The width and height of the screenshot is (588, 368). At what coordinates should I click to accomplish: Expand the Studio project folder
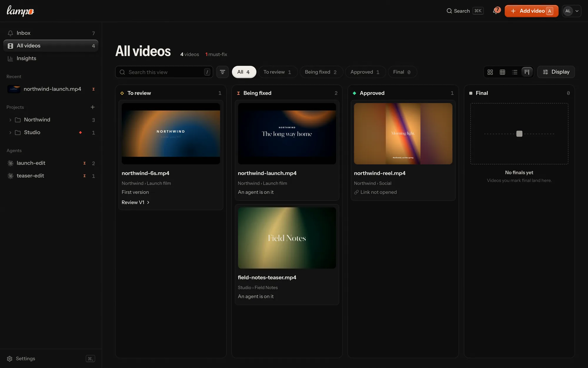click(10, 132)
